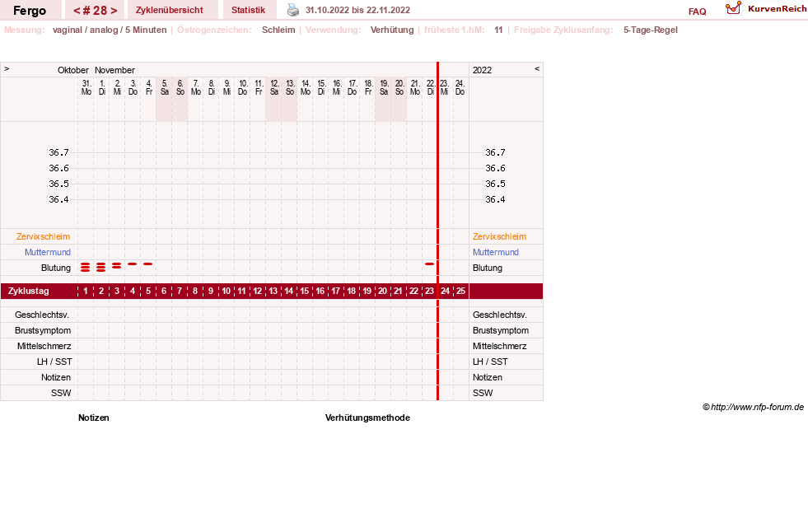The height and width of the screenshot is (532, 808).
Task: Click the 'November' month label
Action: point(115,70)
